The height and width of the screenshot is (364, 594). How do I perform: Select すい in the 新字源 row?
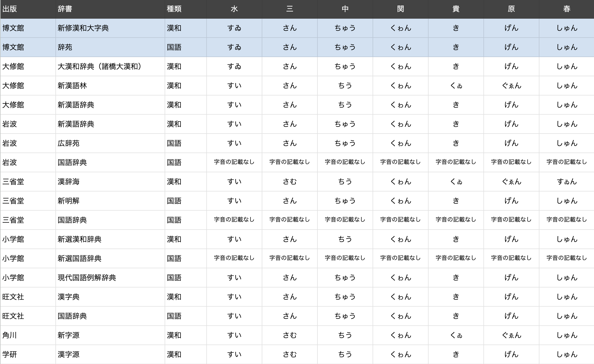coord(234,335)
